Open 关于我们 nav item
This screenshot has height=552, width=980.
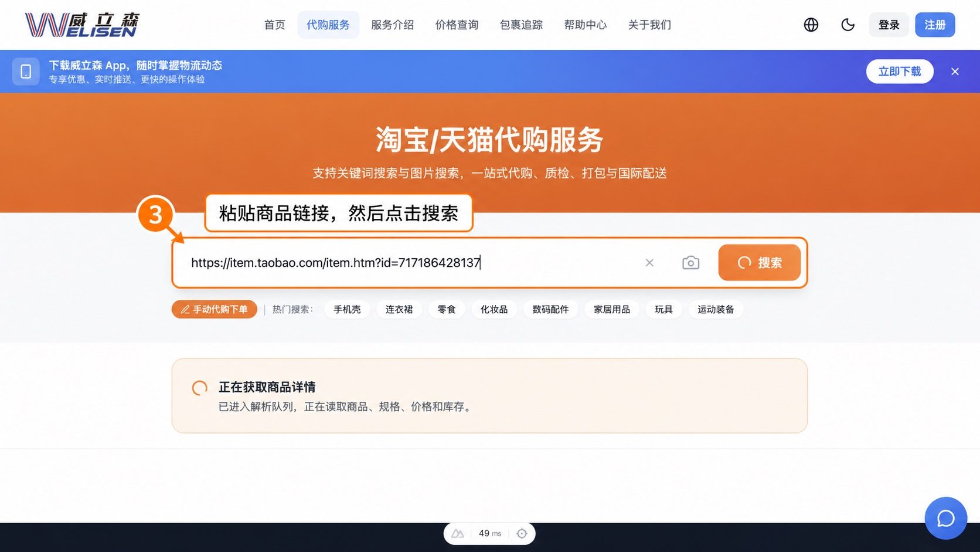coord(649,25)
